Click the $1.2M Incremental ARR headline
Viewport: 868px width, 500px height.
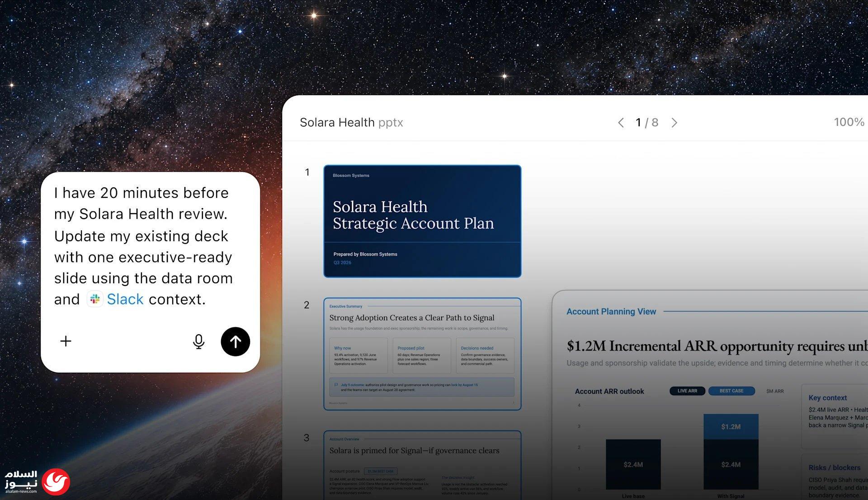click(717, 346)
